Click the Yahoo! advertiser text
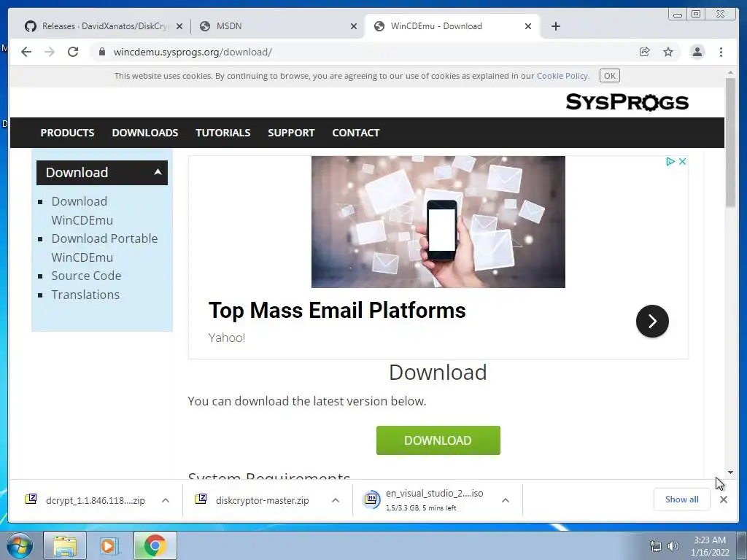This screenshot has height=560, width=747. (227, 338)
